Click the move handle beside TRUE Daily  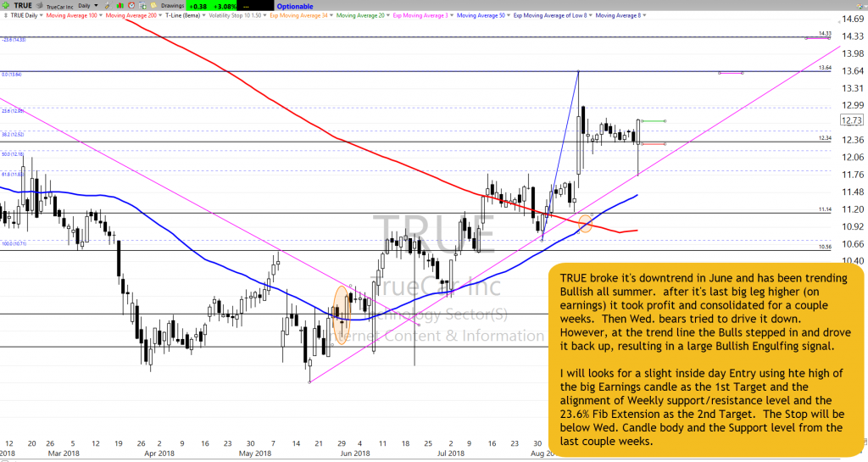coord(6,15)
